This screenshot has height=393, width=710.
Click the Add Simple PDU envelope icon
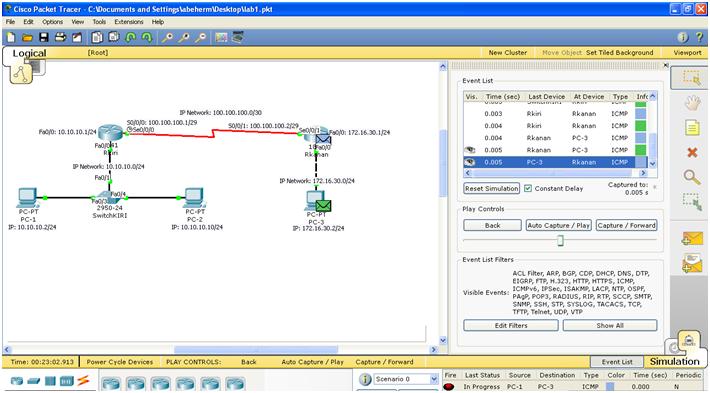point(691,239)
